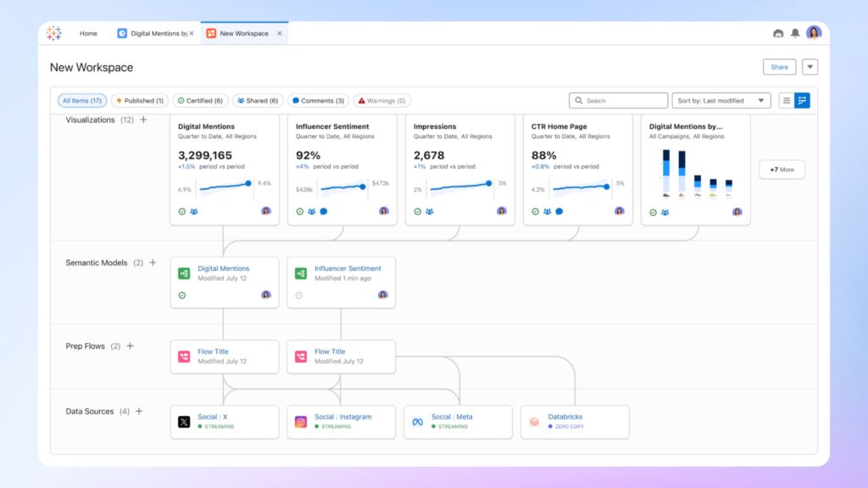Open the notifications bell
This screenshot has height=488, width=868.
tap(795, 33)
